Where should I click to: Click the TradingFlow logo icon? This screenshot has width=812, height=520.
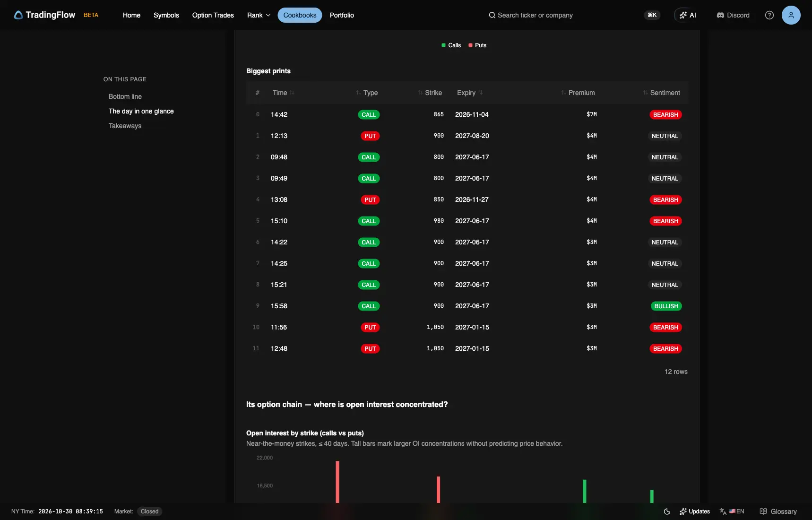(18, 15)
